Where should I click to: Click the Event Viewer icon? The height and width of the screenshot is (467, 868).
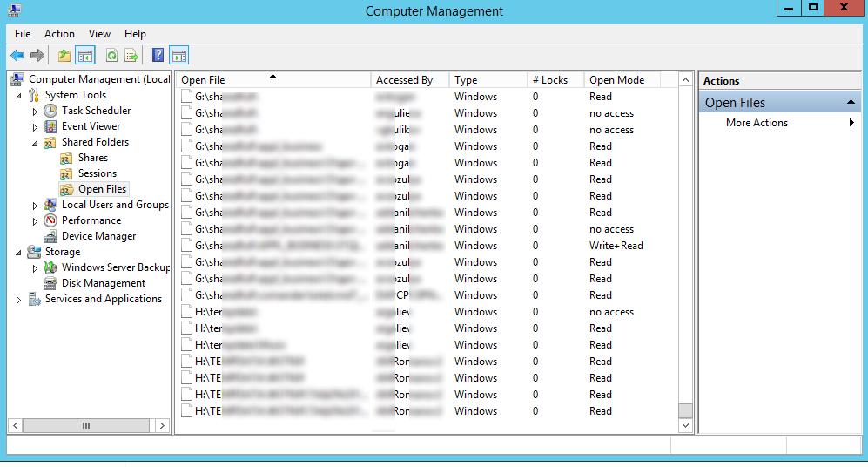(x=50, y=126)
